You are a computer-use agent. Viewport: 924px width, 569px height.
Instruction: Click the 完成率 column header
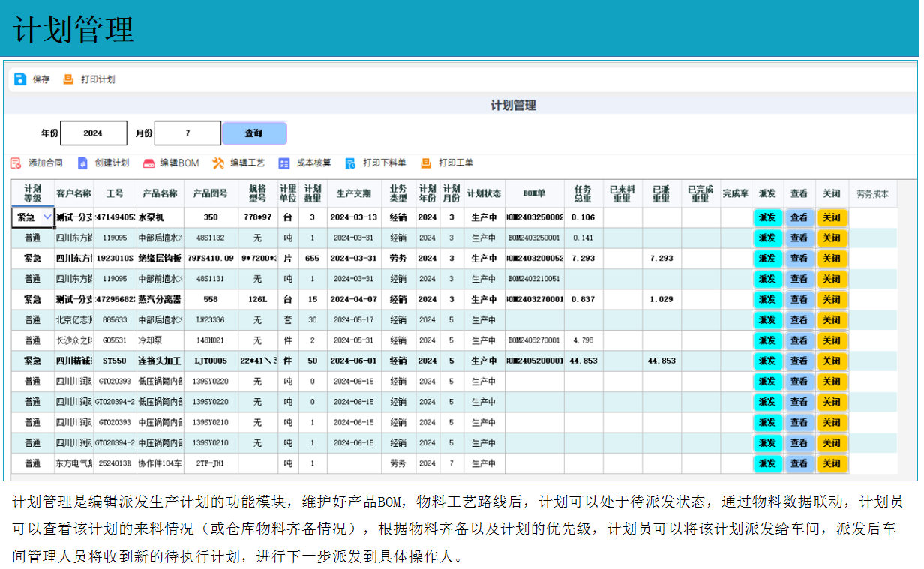click(x=736, y=193)
